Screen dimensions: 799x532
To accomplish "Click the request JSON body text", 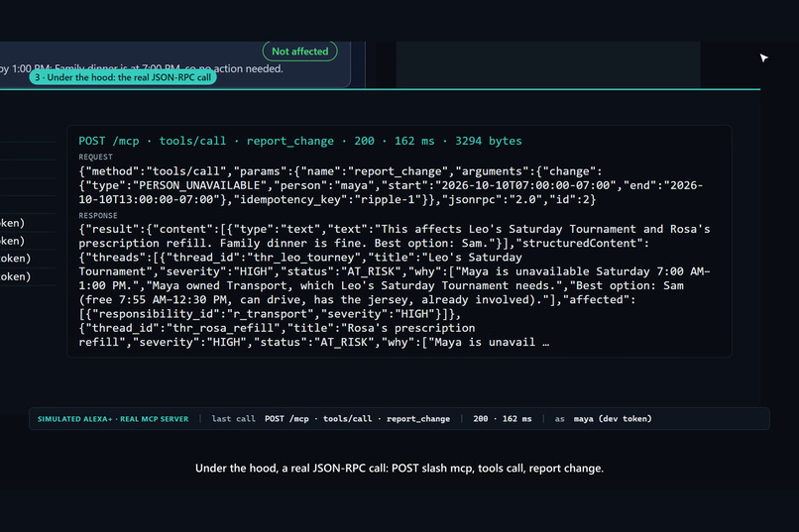I will click(391, 185).
